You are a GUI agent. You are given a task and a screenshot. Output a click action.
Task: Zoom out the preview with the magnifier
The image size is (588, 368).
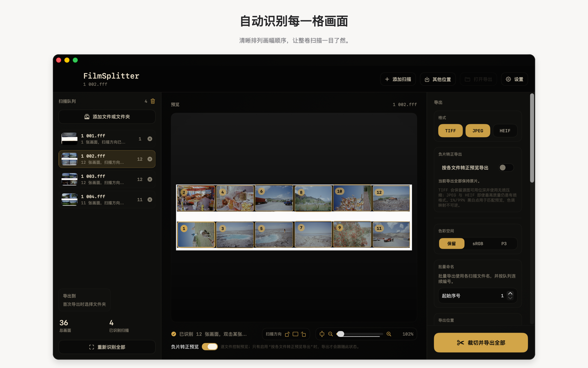pos(331,334)
